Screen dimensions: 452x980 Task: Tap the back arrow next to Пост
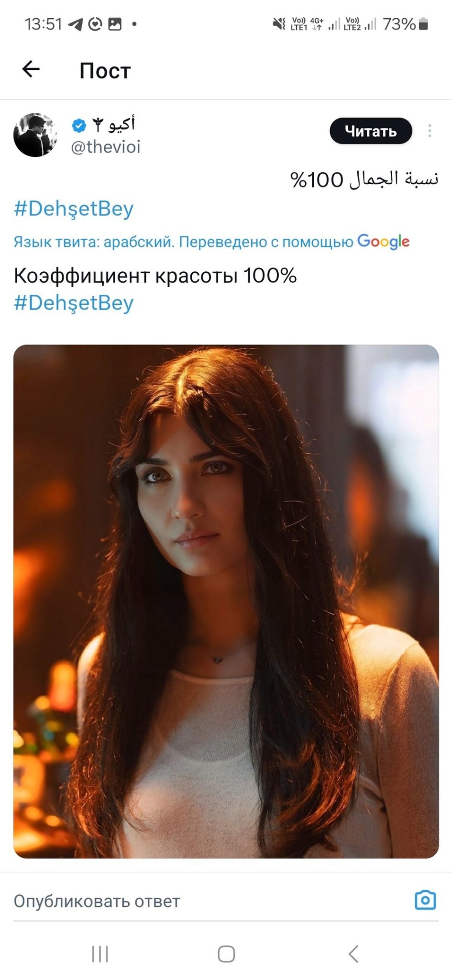point(31,69)
